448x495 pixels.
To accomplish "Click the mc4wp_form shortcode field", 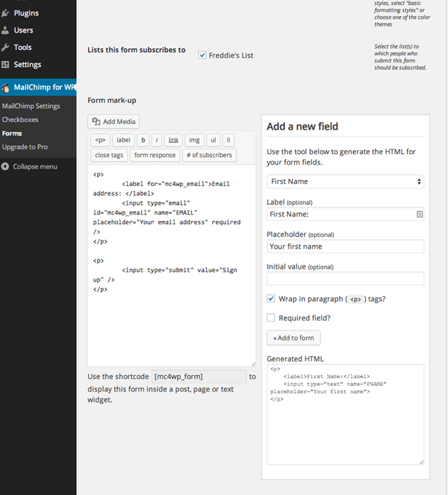I will (199, 376).
